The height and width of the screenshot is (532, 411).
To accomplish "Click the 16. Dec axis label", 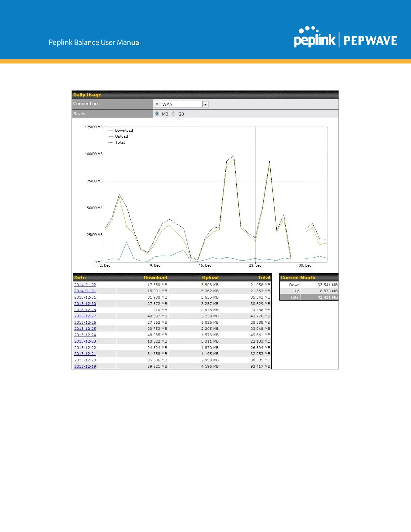I will (x=205, y=265).
